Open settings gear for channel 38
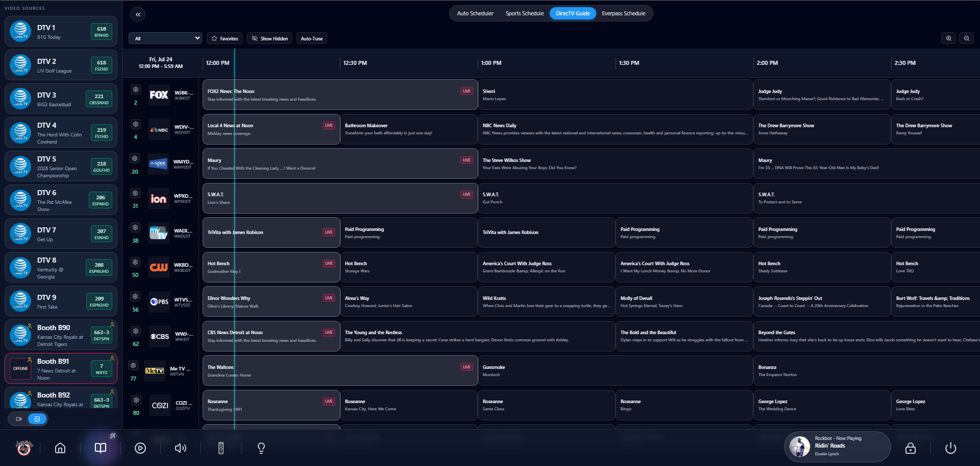The height and width of the screenshot is (466, 980). click(x=135, y=227)
